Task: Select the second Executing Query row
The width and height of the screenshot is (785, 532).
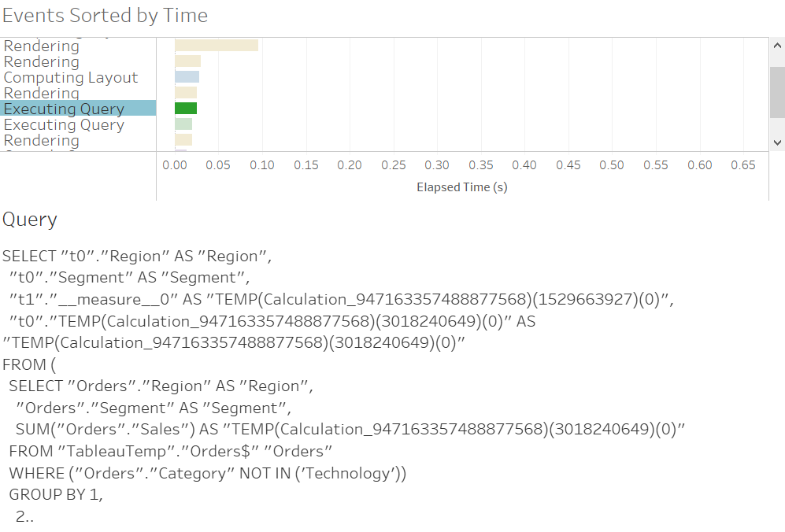Action: (x=64, y=124)
